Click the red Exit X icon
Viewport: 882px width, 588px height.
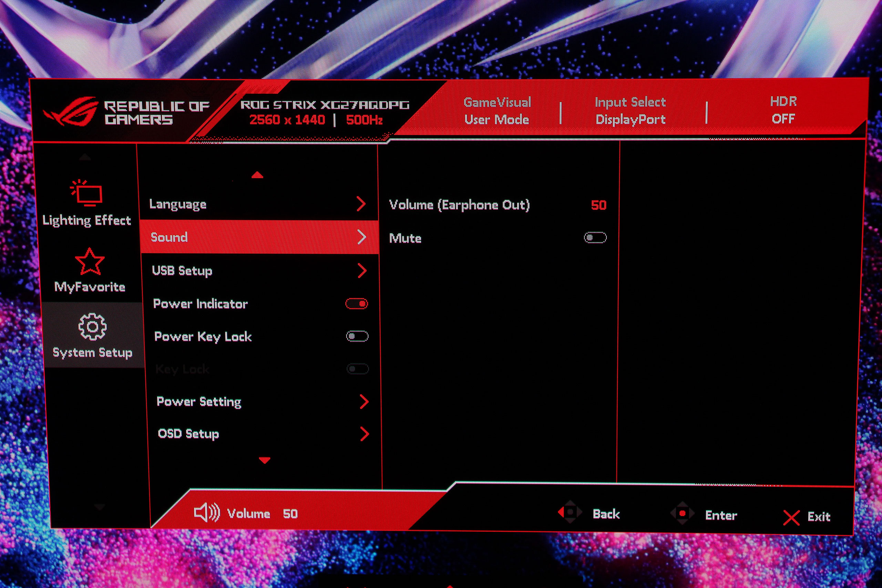pos(791,517)
